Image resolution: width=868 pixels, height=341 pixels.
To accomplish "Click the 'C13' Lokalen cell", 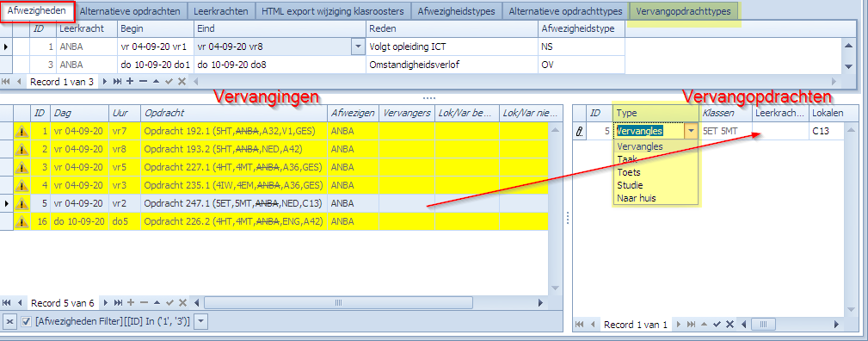I will (827, 132).
